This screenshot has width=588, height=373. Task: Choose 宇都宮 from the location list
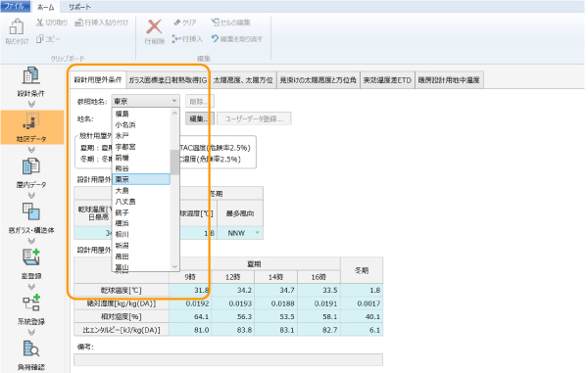[x=141, y=147]
